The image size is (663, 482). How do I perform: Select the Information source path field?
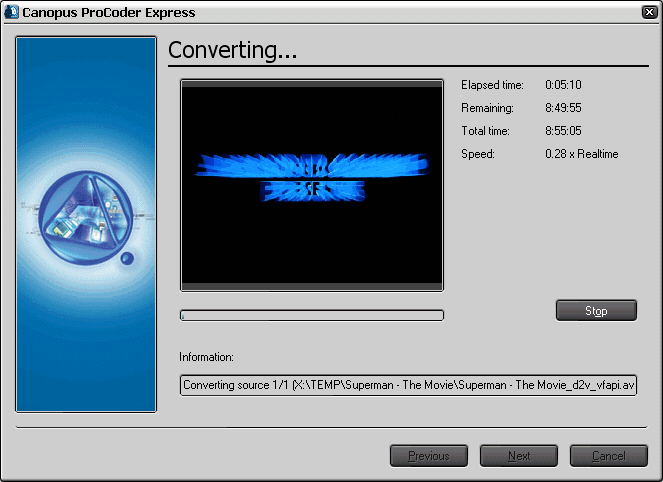pos(408,385)
